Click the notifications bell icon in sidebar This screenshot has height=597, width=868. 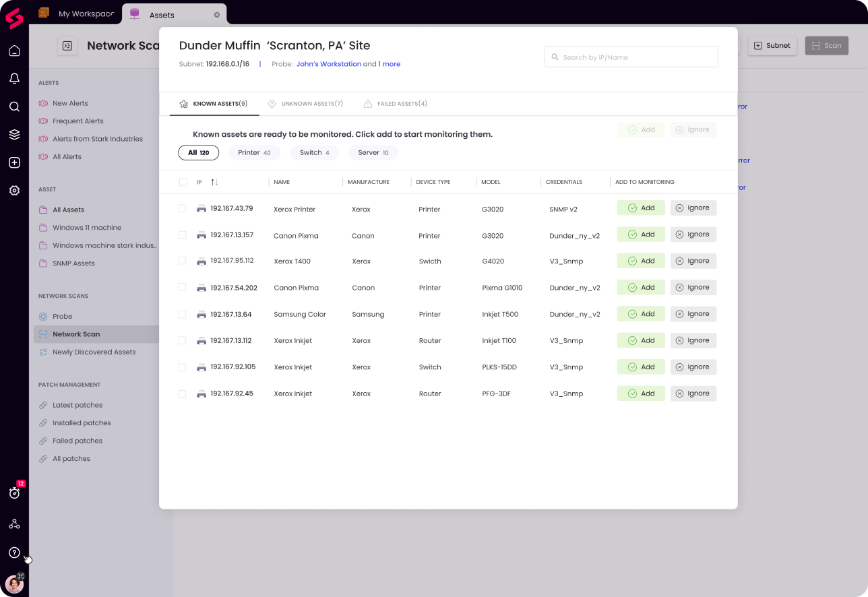coord(14,79)
